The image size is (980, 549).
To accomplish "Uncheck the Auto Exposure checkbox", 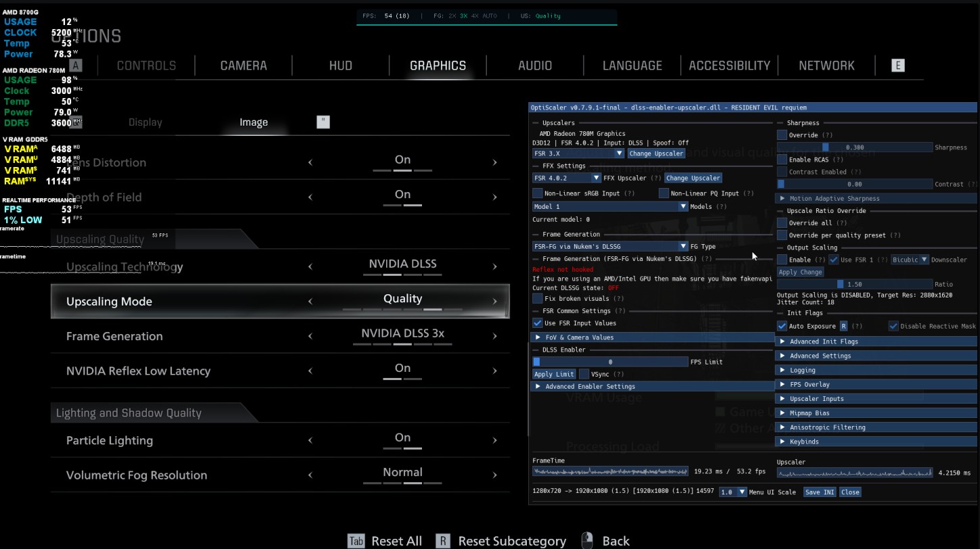I will (782, 326).
